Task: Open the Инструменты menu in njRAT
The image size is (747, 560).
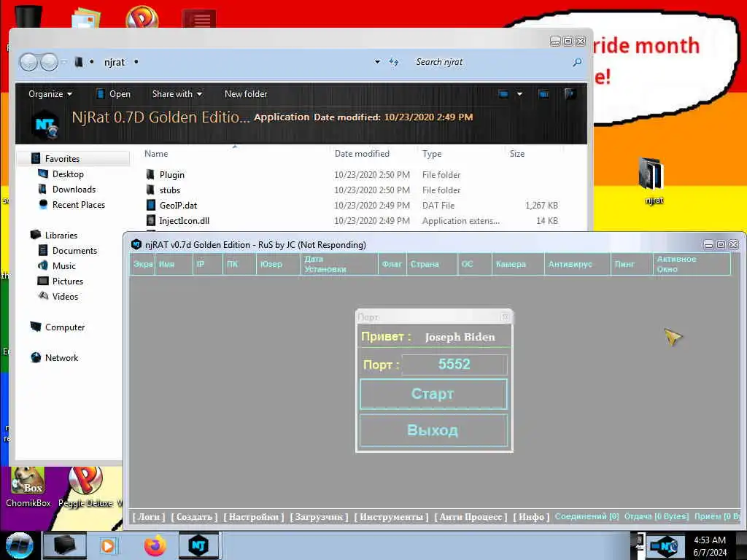Action: click(391, 517)
